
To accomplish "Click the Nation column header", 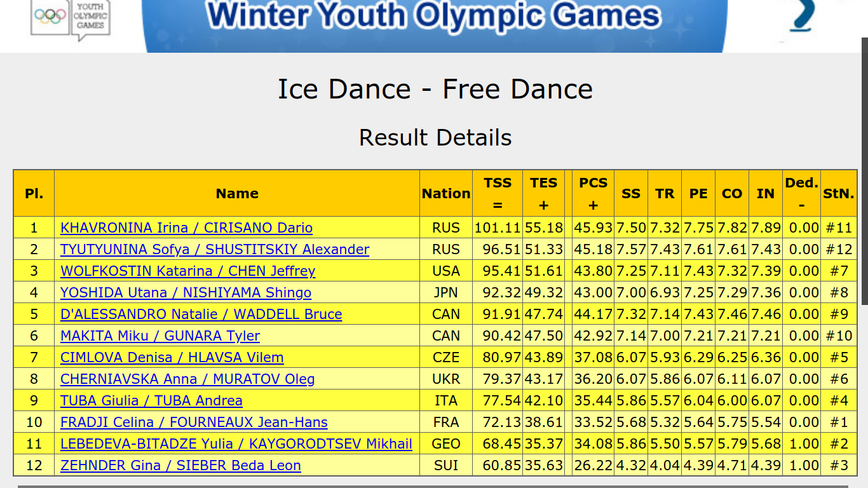I will click(445, 193).
